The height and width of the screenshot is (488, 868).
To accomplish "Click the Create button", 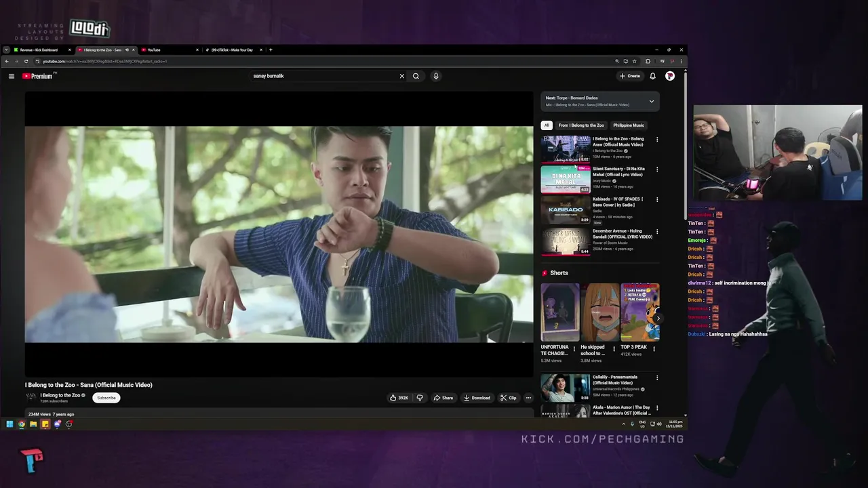I will [630, 76].
